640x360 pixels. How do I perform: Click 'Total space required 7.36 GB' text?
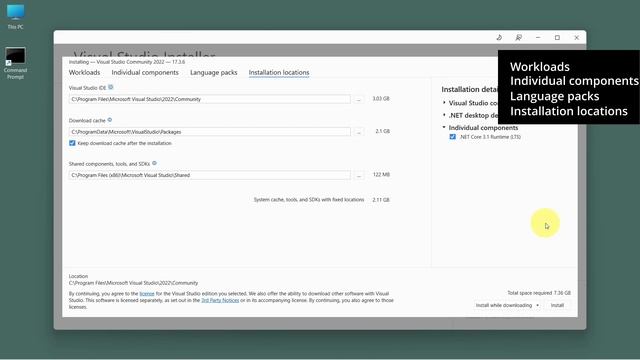[x=539, y=293]
